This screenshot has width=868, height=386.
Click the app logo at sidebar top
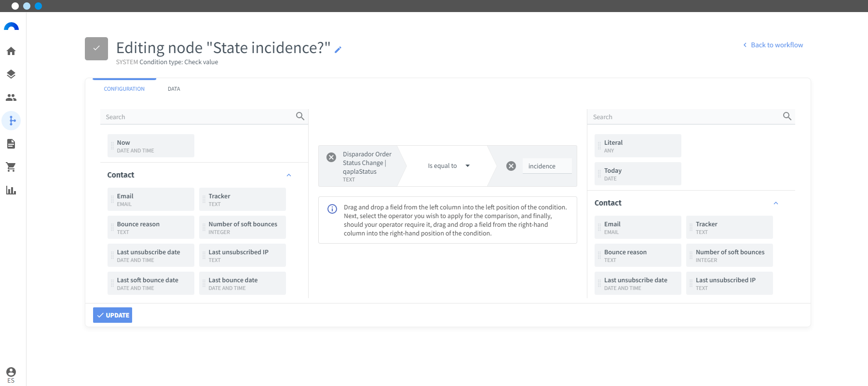pos(11,27)
